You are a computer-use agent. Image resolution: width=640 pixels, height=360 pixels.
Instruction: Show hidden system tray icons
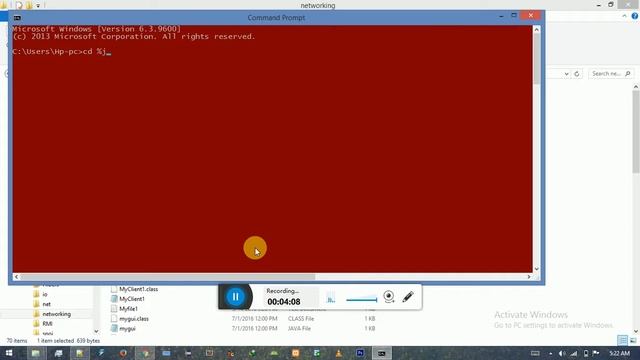[550, 353]
